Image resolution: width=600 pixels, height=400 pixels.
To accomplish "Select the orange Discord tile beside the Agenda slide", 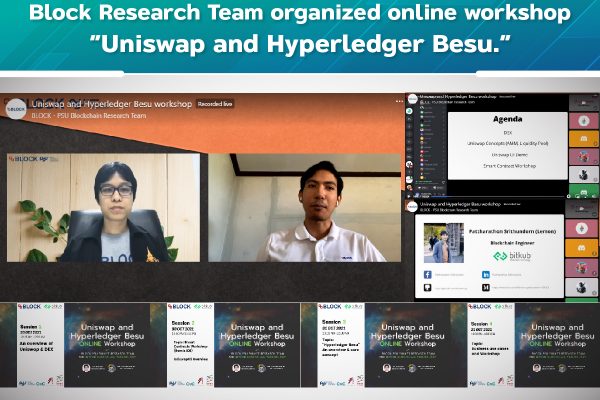I will (x=584, y=139).
